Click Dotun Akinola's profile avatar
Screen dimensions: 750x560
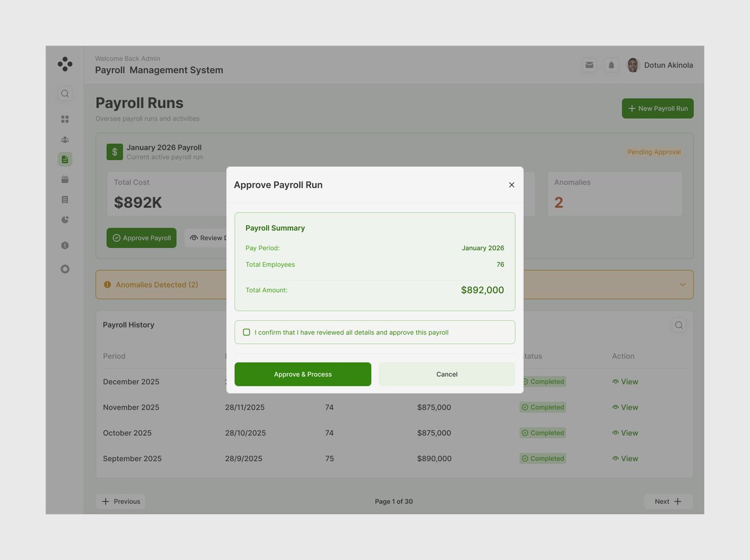coord(633,65)
